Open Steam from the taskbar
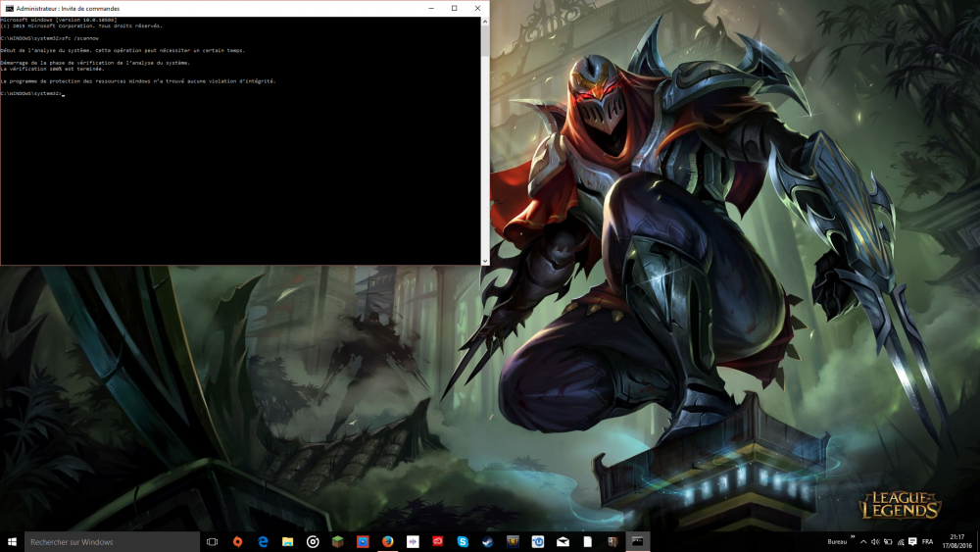The width and height of the screenshot is (980, 552). 488,541
